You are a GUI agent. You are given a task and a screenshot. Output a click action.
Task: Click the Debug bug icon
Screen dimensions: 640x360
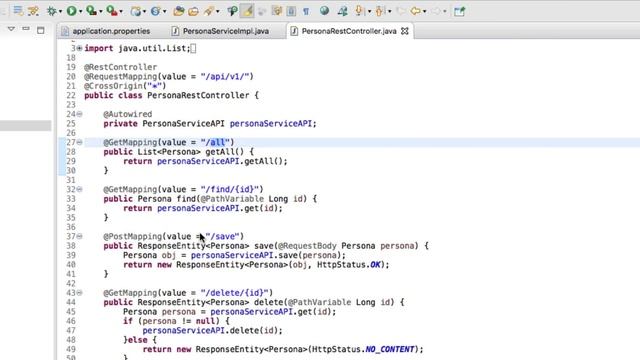[x=51, y=11]
